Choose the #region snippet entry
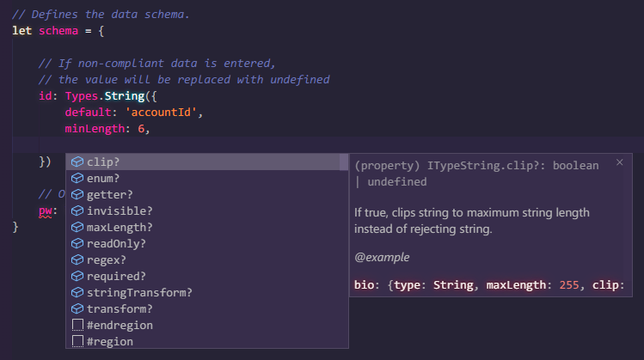This screenshot has height=360, width=644. click(x=109, y=342)
